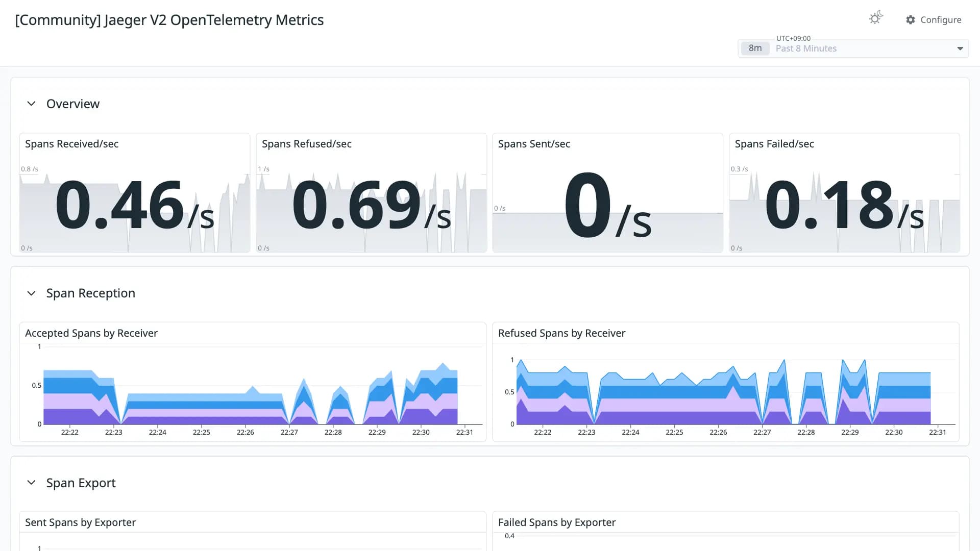The image size is (980, 551).
Task: Click the 0.46/s value
Action: pyautogui.click(x=135, y=205)
